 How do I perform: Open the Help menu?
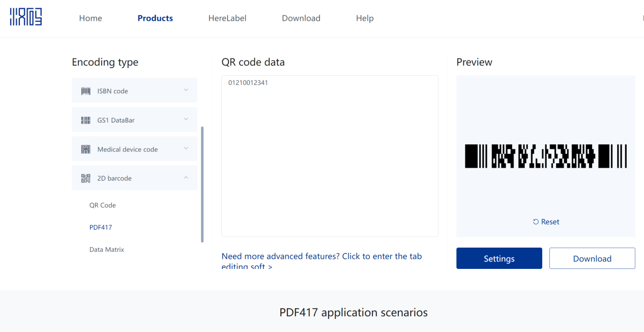point(365,18)
